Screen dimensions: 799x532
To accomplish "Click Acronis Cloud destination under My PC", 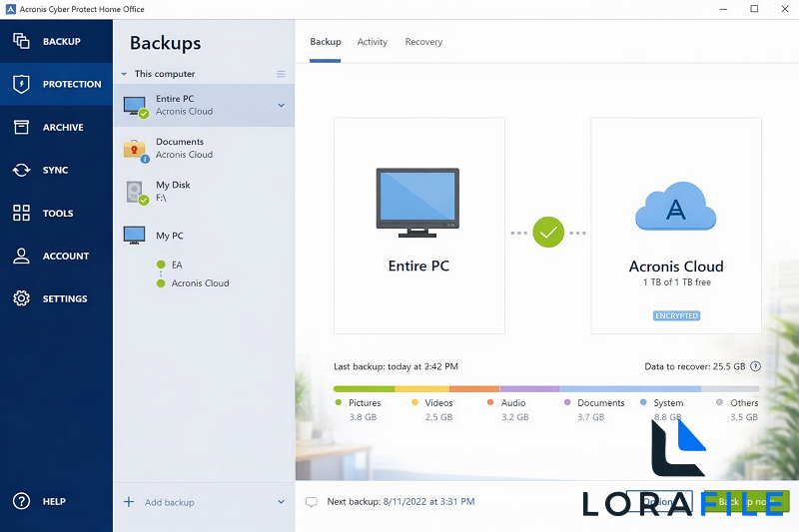I will click(200, 283).
